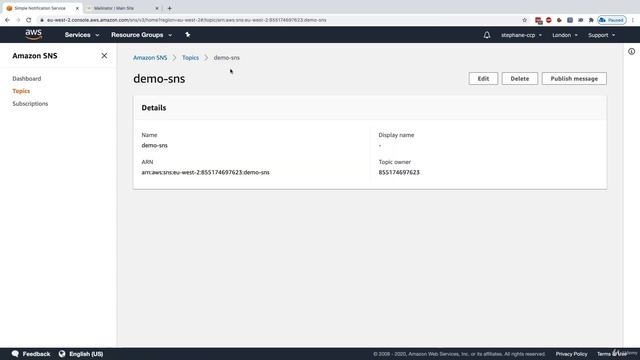Click the Feedback speech bubble icon

[16, 353]
